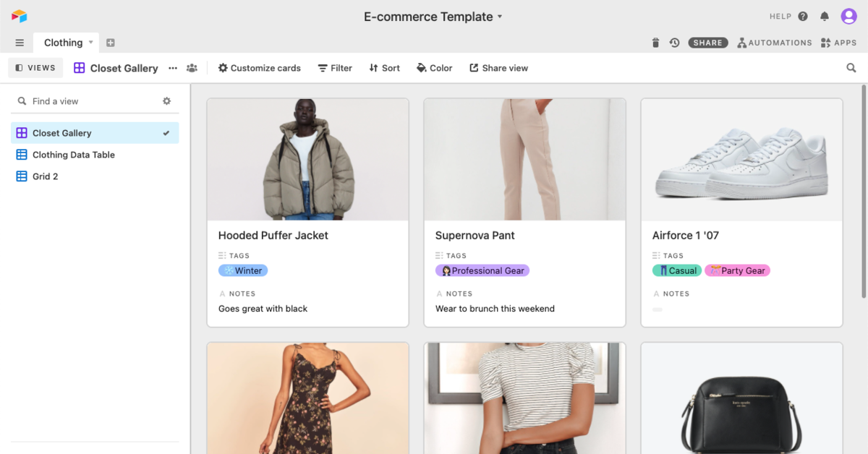
Task: Open the Closet Gallery three-dot menu
Action: point(173,68)
